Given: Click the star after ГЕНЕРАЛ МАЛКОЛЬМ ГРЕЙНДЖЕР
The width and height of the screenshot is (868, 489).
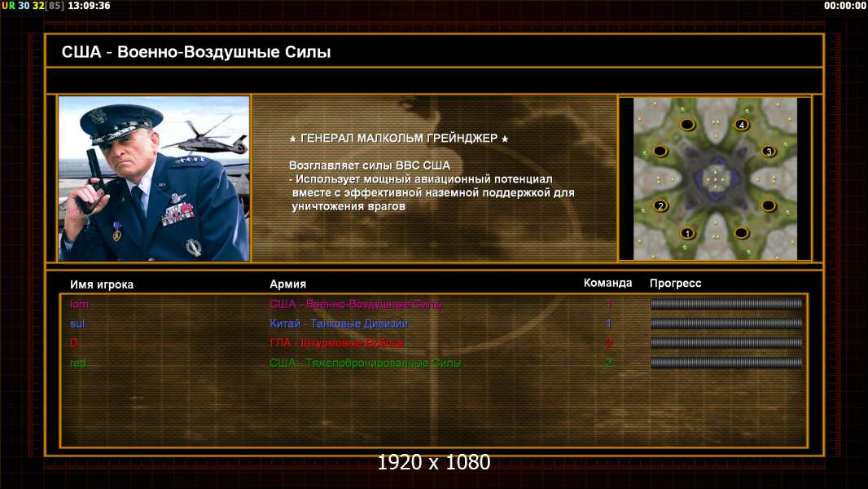Looking at the screenshot, I should tap(504, 139).
